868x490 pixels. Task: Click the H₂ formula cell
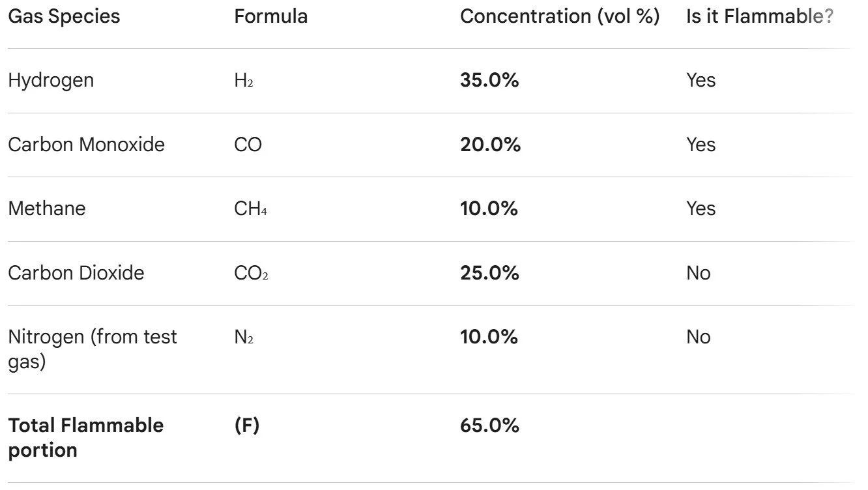click(x=244, y=80)
